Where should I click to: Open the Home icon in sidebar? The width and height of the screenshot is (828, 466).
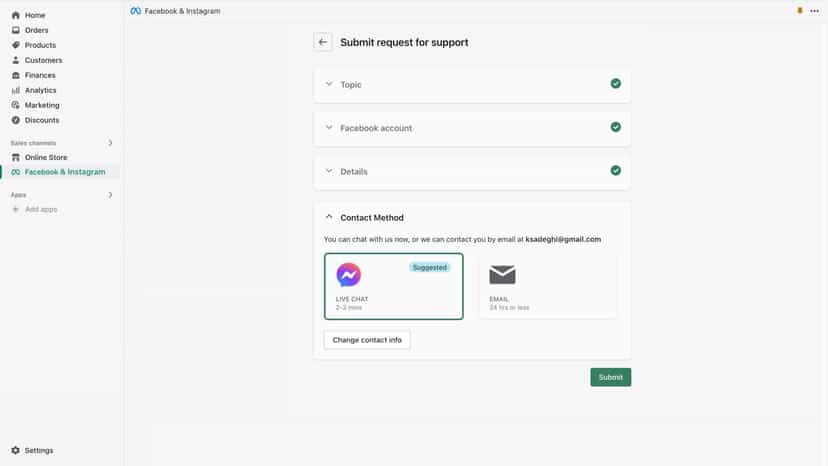(x=15, y=15)
